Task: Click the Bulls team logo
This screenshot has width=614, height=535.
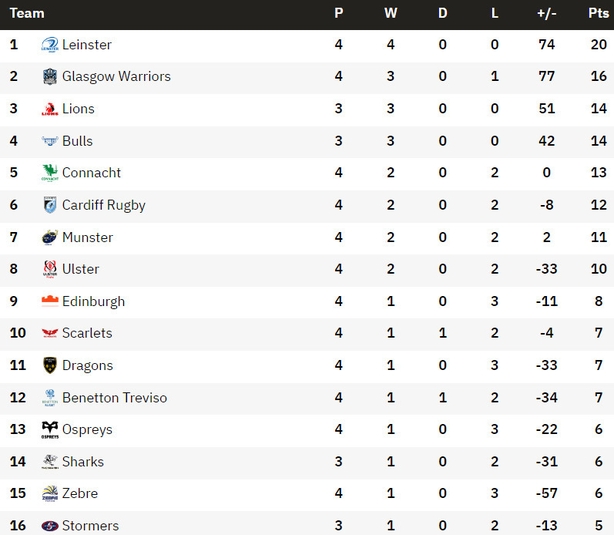Action: point(50,141)
